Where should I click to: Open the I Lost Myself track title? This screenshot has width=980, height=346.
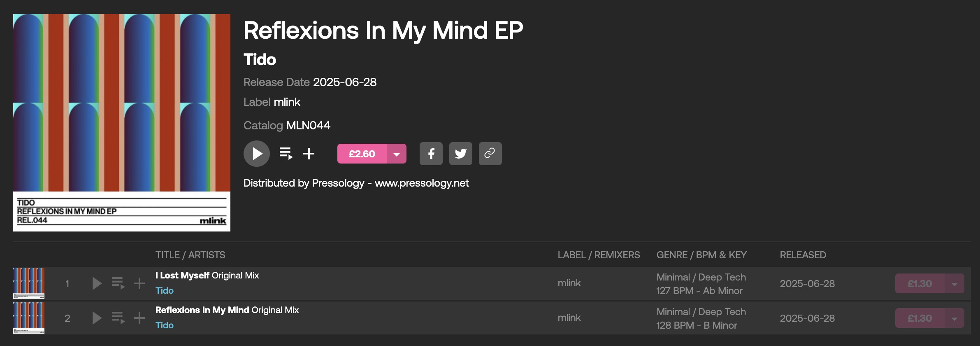(x=182, y=276)
